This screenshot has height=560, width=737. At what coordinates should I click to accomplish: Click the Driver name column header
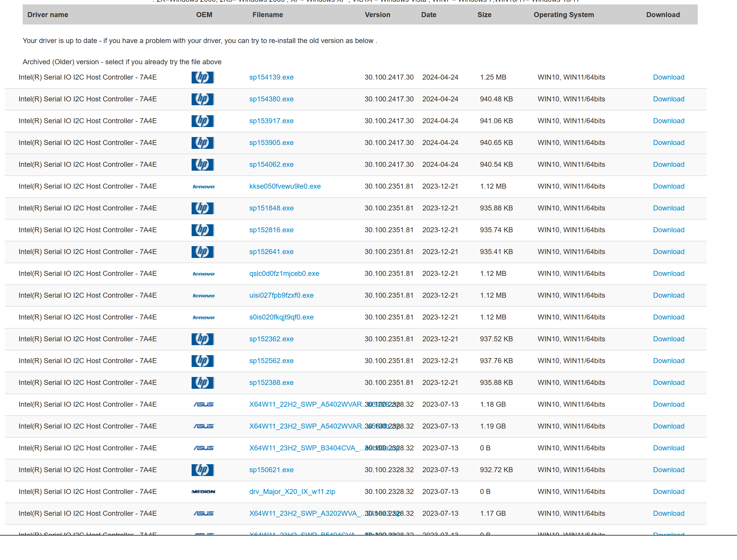click(48, 15)
